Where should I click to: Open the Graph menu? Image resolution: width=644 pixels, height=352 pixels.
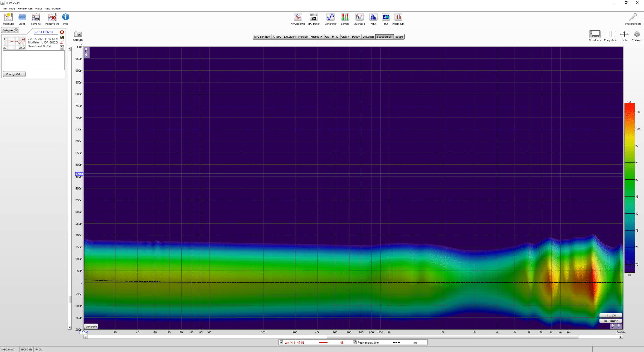click(39, 8)
